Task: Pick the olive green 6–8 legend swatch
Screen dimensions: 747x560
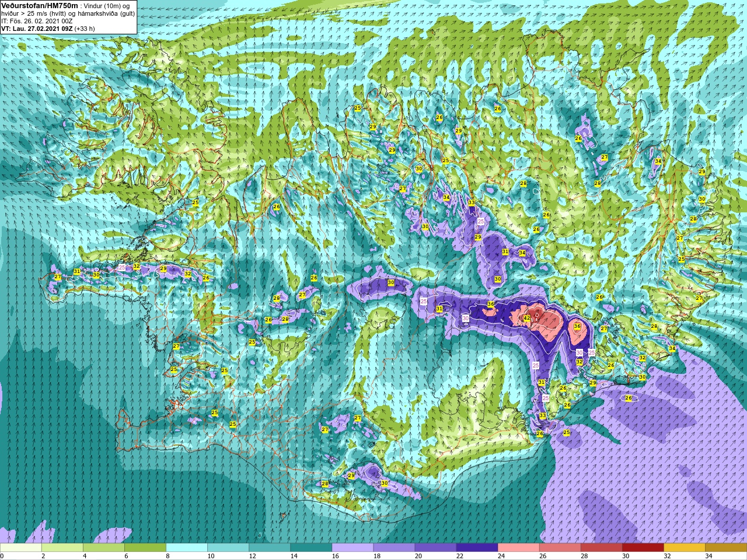Action: click(145, 548)
